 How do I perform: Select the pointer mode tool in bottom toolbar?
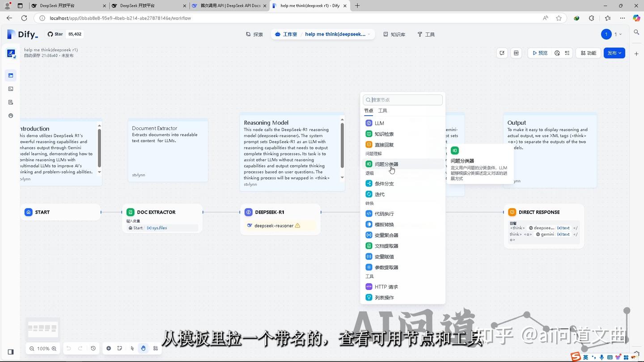tap(132, 348)
